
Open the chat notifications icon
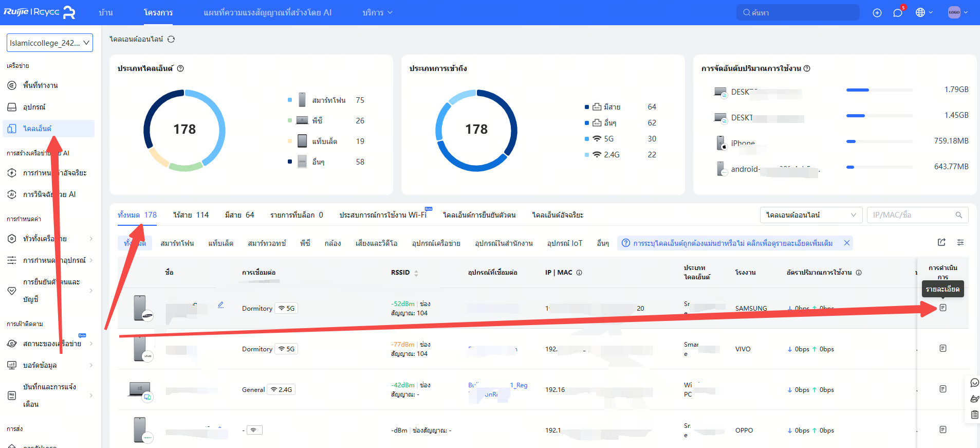point(898,13)
